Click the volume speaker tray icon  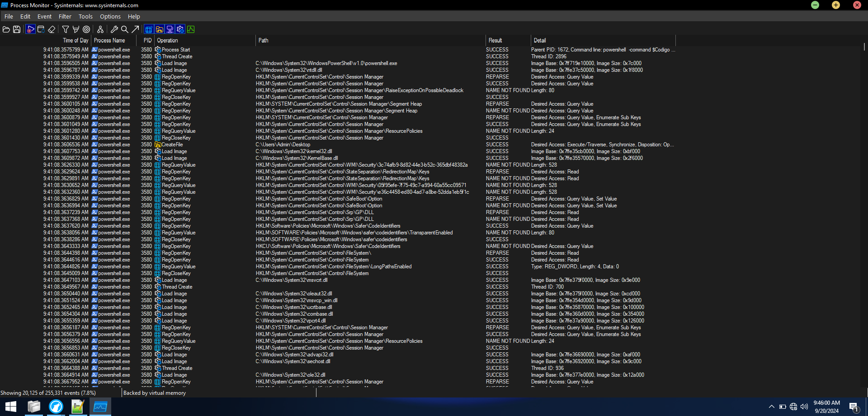[804, 407]
